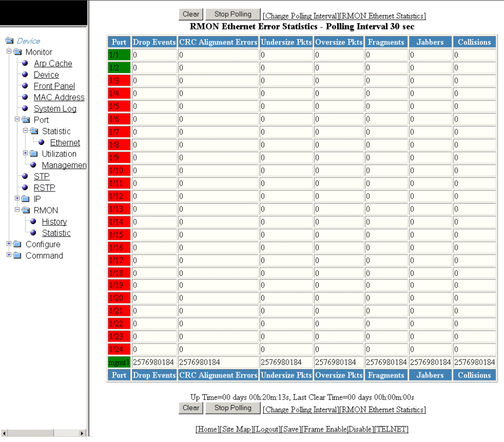
Task: Open bottom Change Polling Interval link
Action: 301,410
